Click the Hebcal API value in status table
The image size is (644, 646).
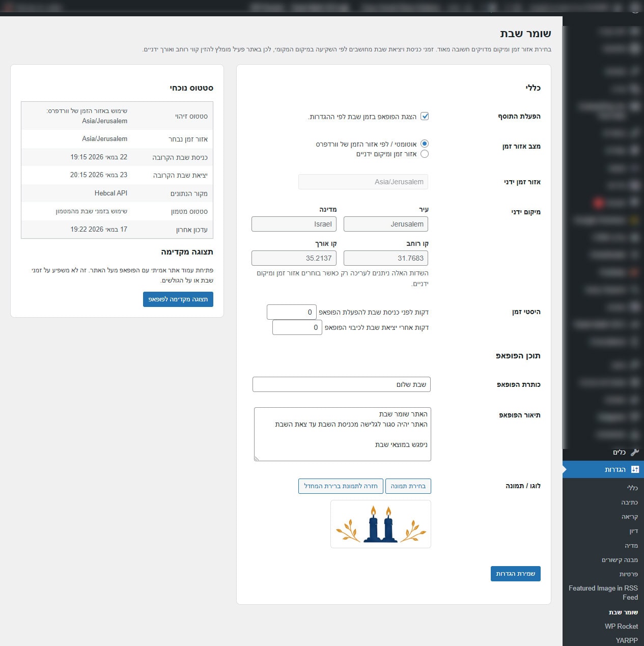point(110,193)
